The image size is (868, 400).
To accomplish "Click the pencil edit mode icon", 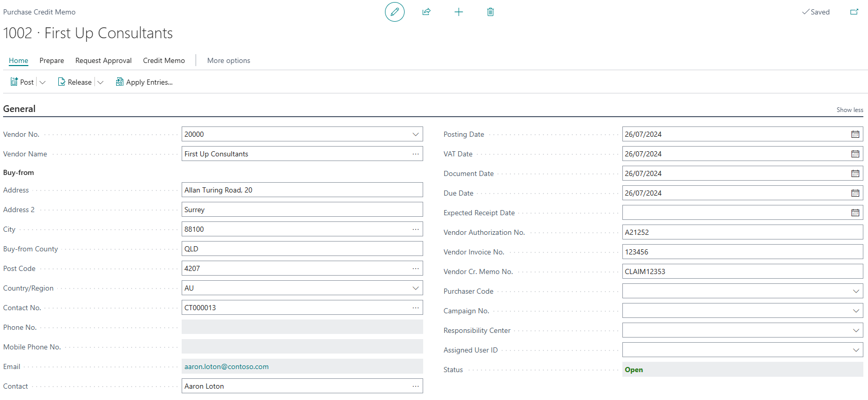I will pos(395,12).
